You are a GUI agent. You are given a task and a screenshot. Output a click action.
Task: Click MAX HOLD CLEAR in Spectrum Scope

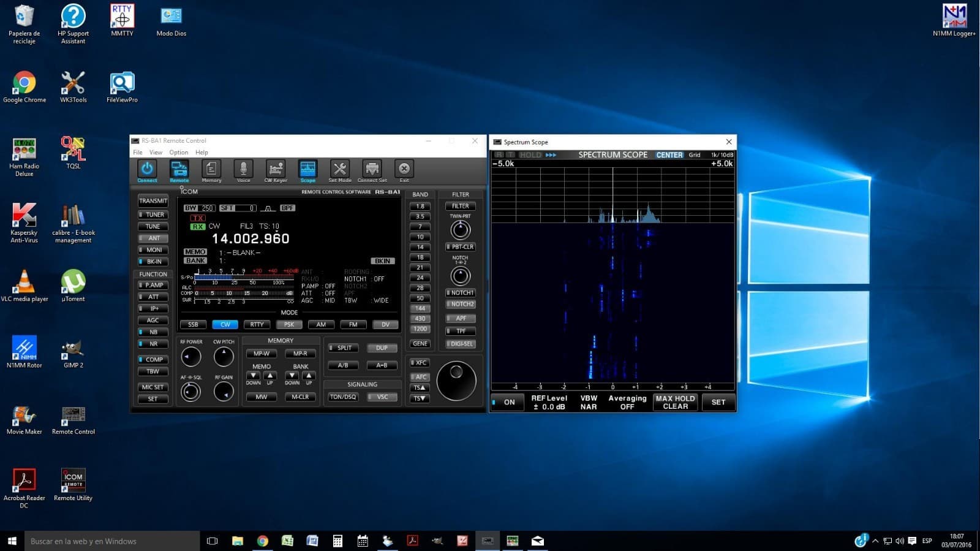[675, 402]
